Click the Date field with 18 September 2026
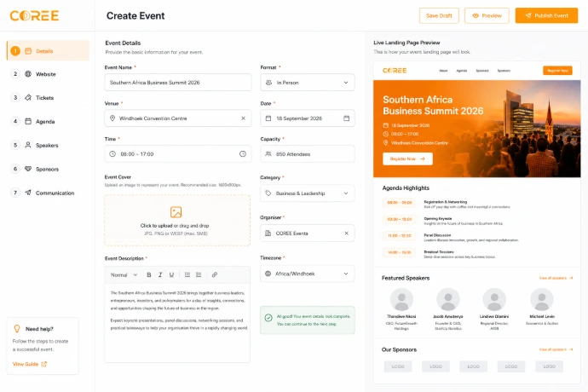 point(308,118)
